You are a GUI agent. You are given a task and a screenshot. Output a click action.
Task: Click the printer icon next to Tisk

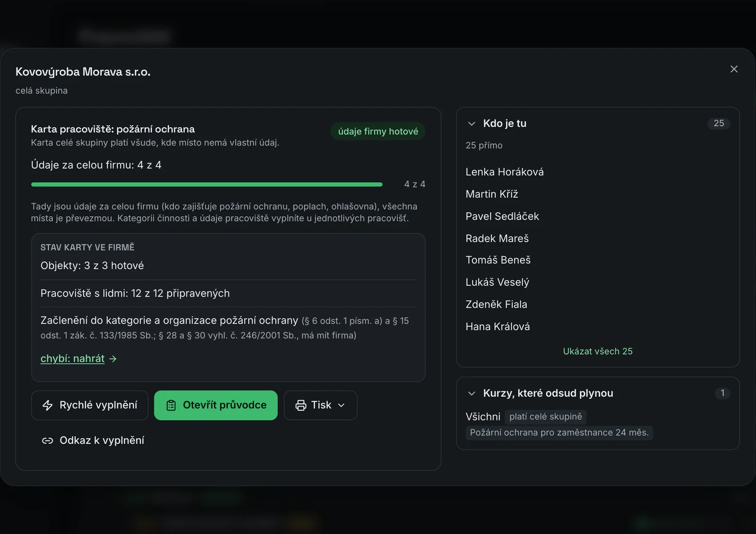301,405
